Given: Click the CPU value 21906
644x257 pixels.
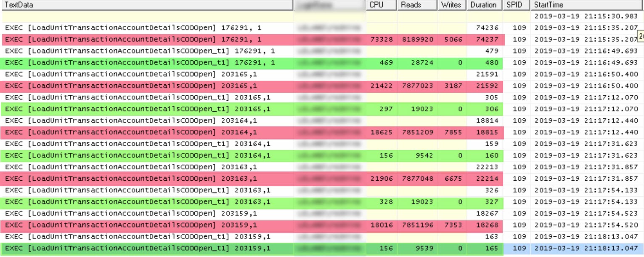Looking at the screenshot, I should [382, 178].
